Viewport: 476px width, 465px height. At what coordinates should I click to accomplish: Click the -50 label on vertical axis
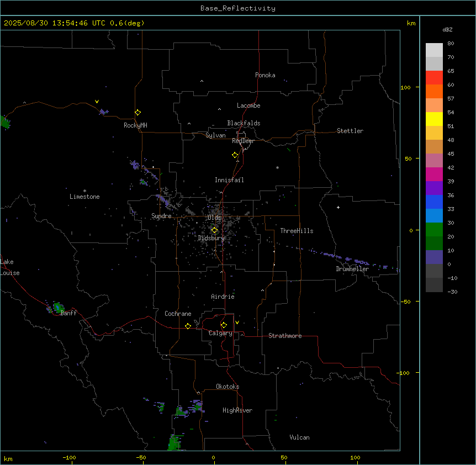pyautogui.click(x=405, y=302)
